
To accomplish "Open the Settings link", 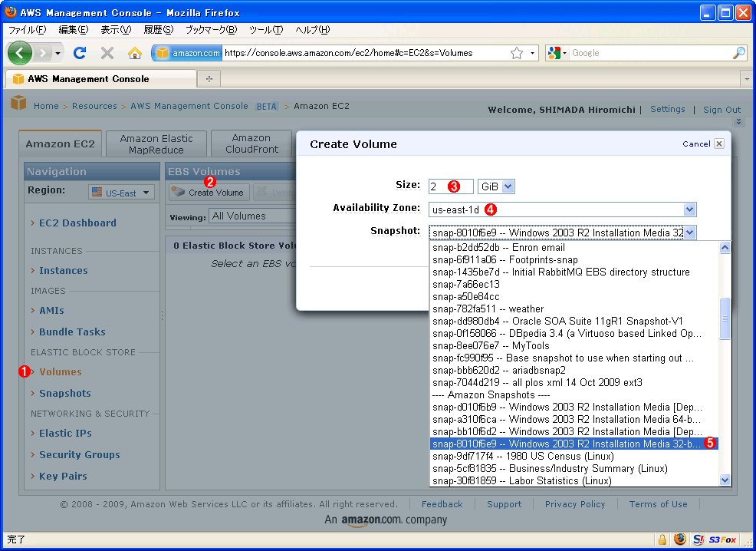I will tap(667, 109).
